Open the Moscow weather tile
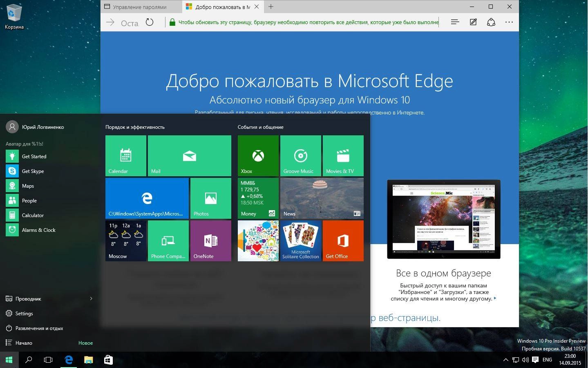 pyautogui.click(x=126, y=241)
